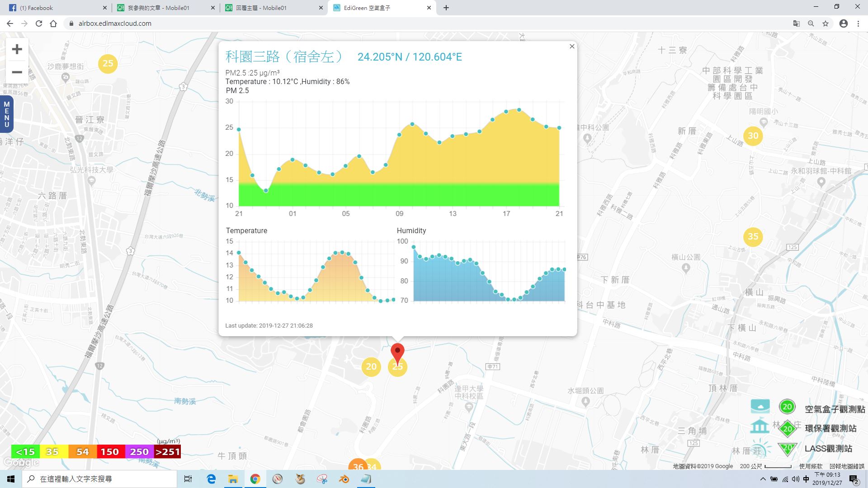Click the green diamond 20 legend marker
868x488 pixels.
(788, 428)
